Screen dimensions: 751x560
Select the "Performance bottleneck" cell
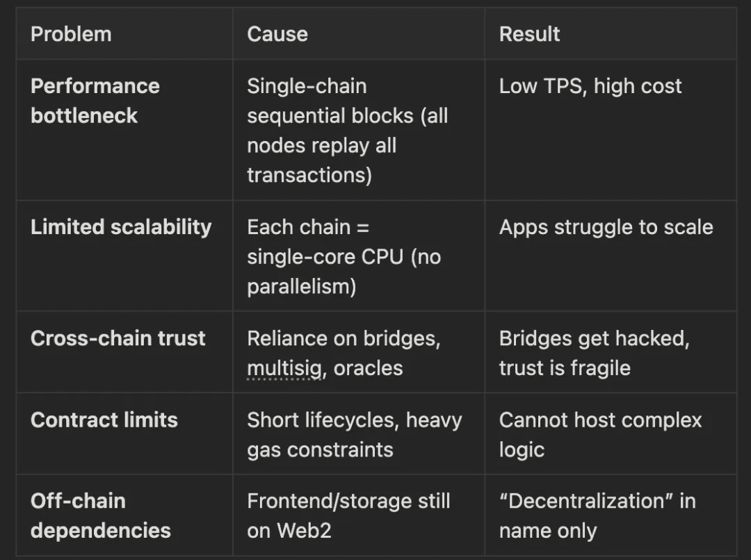(95, 101)
